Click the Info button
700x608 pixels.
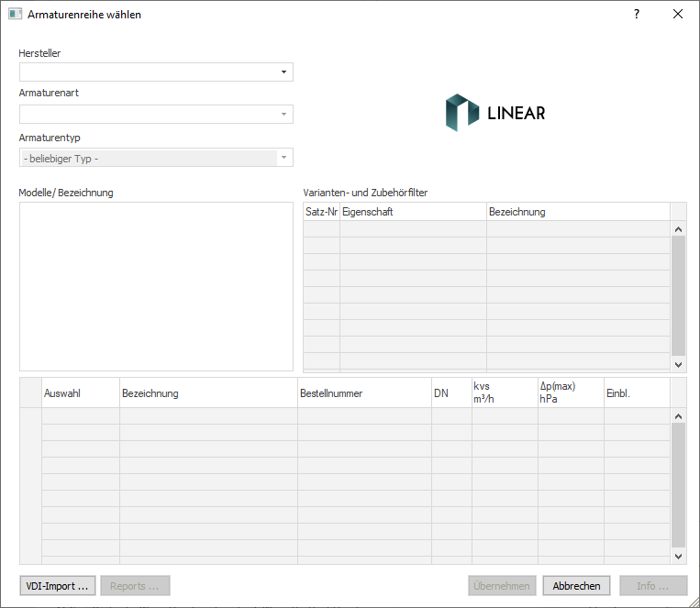pos(652,586)
